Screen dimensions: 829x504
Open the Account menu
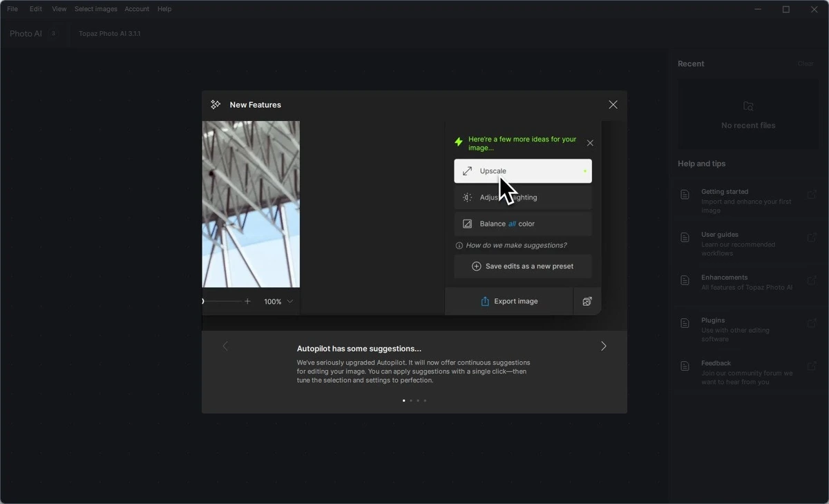coord(137,9)
